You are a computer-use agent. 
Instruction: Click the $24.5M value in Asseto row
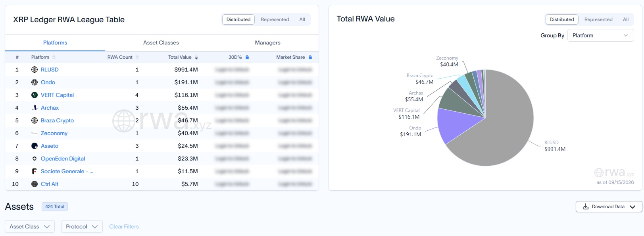click(x=188, y=146)
